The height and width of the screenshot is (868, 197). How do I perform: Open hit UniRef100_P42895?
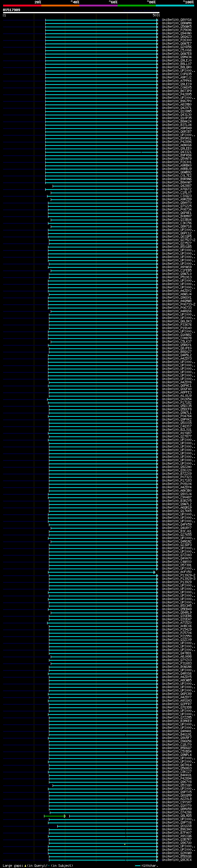tap(176, 94)
